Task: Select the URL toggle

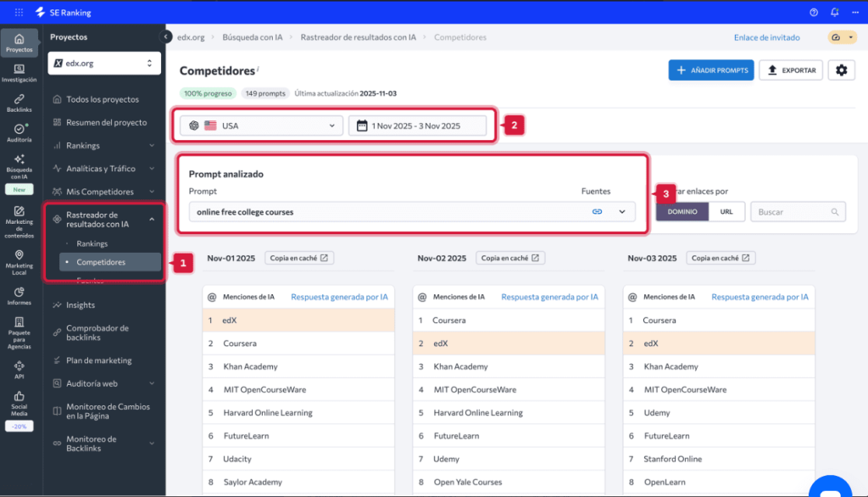Action: [726, 212]
